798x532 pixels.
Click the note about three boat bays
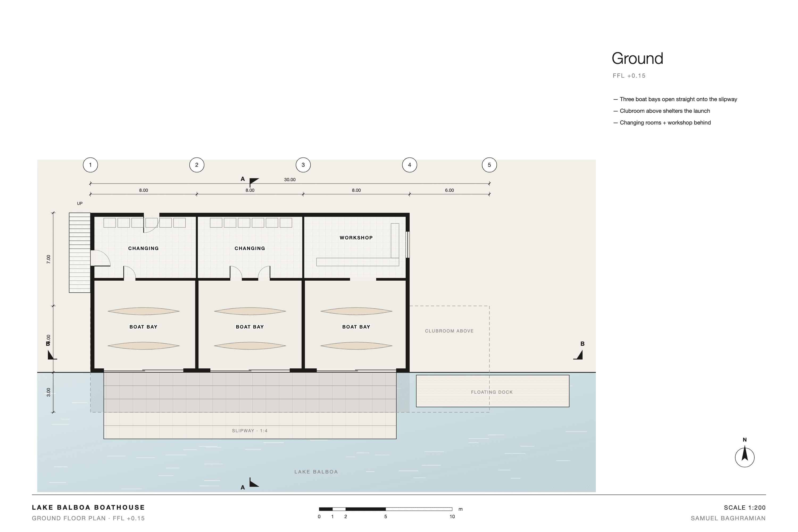tap(675, 99)
